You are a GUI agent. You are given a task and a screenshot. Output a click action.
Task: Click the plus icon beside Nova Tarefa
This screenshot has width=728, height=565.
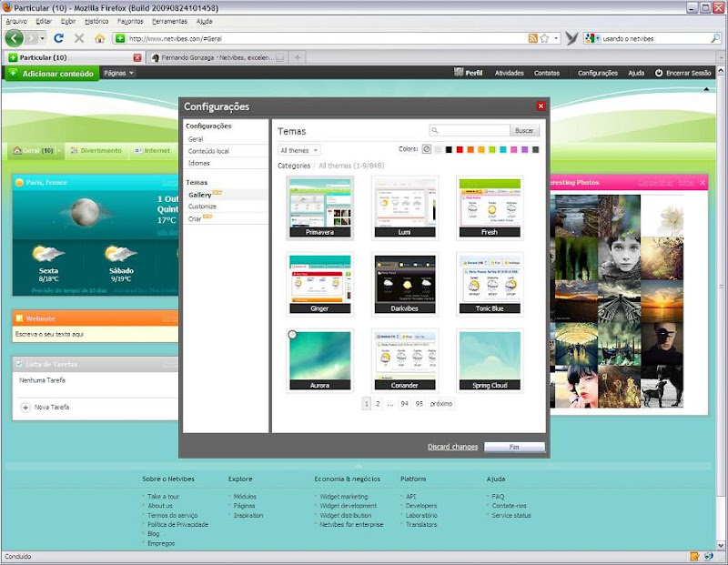click(x=26, y=408)
